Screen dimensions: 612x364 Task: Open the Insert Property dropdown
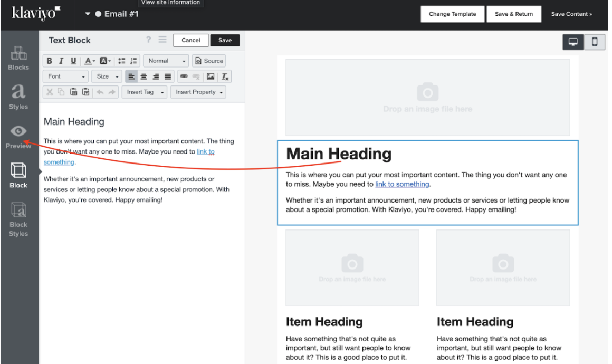(x=198, y=92)
